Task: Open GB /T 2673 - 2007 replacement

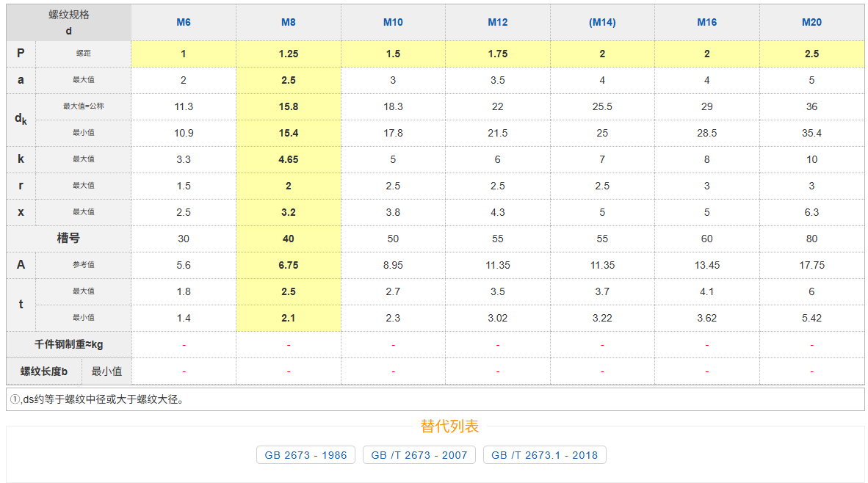Action: (x=419, y=455)
